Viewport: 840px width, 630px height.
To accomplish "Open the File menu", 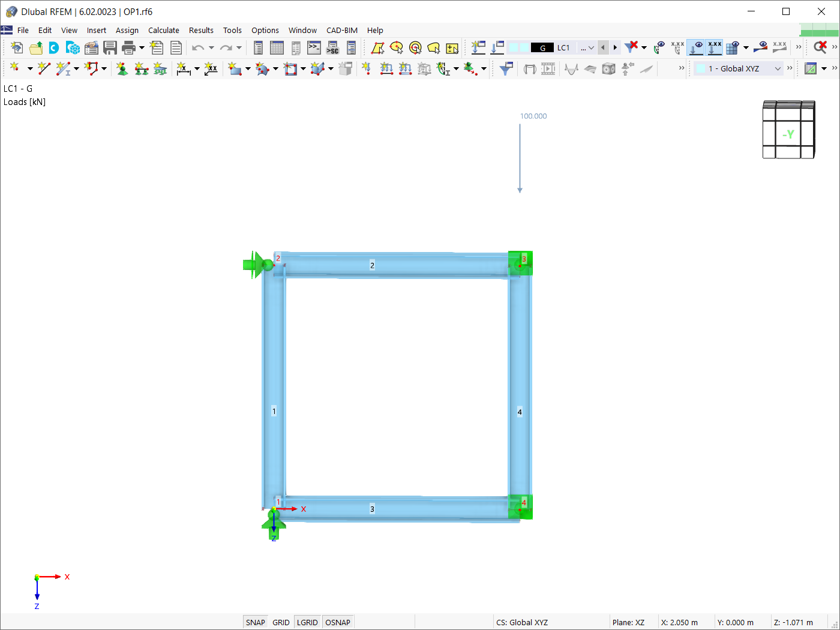I will (23, 30).
